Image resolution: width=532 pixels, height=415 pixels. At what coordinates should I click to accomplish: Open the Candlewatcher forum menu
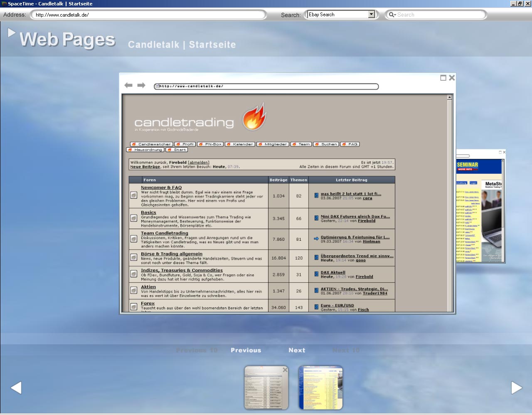coord(151,144)
